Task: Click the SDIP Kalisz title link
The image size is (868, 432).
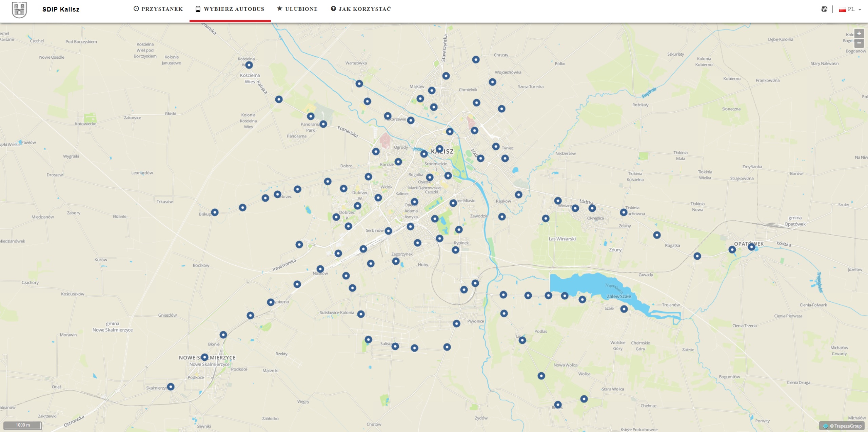Action: pos(61,10)
